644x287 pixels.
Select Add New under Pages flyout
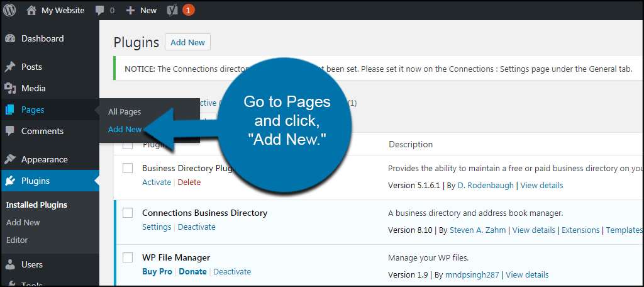(x=125, y=130)
